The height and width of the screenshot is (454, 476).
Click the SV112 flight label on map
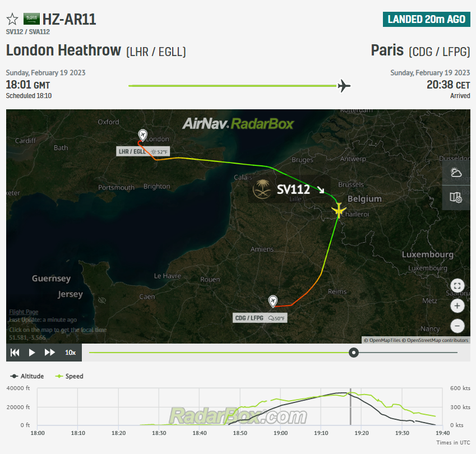point(293,189)
